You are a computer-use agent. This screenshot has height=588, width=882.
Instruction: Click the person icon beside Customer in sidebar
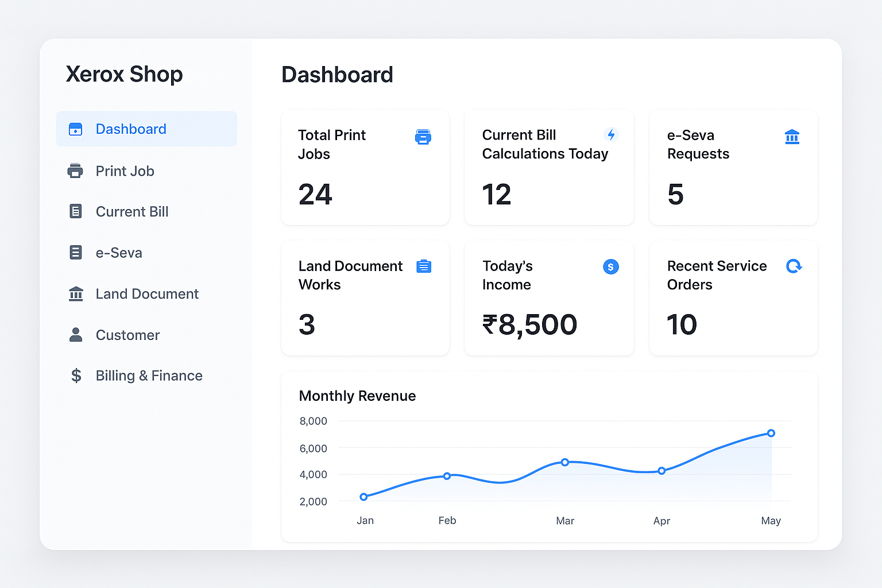[76, 335]
